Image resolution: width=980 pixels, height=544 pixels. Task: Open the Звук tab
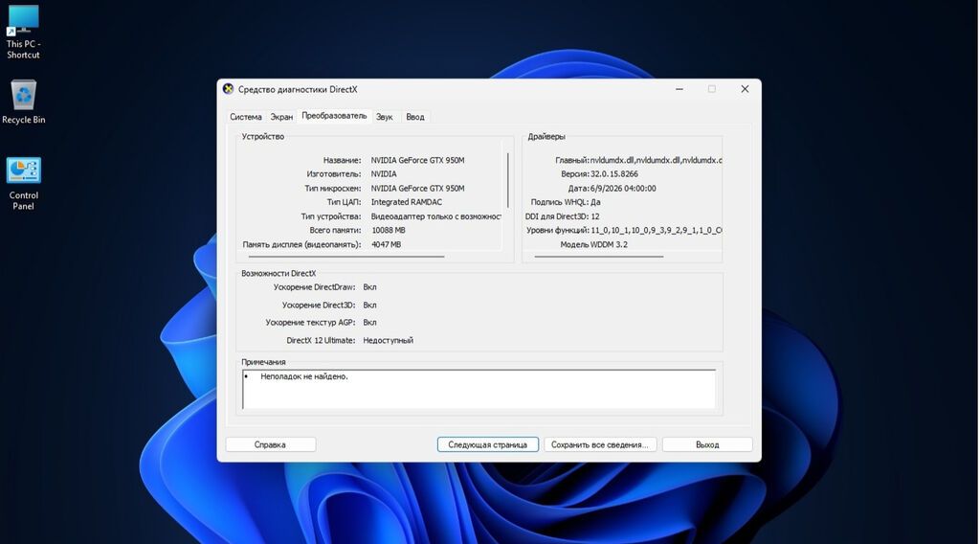tap(385, 117)
